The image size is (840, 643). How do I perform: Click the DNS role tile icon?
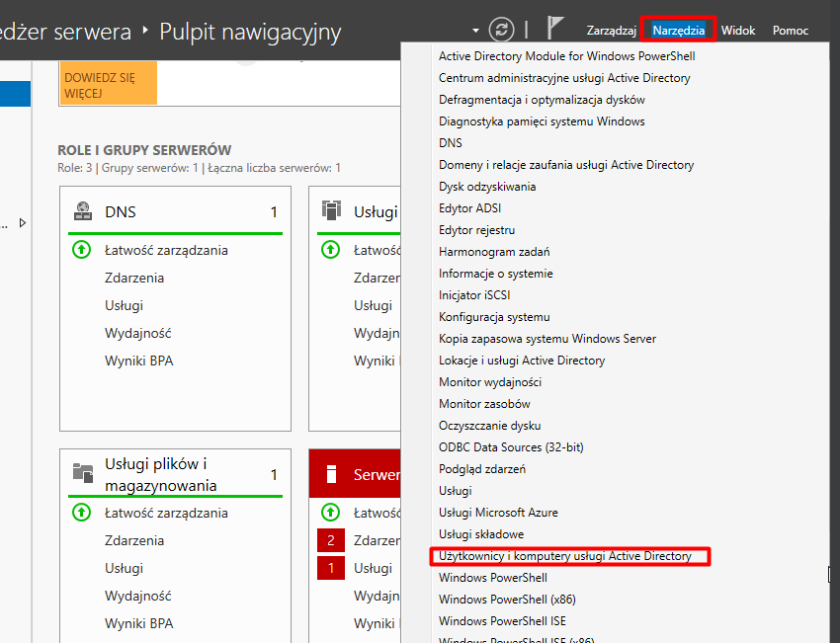pos(83,211)
